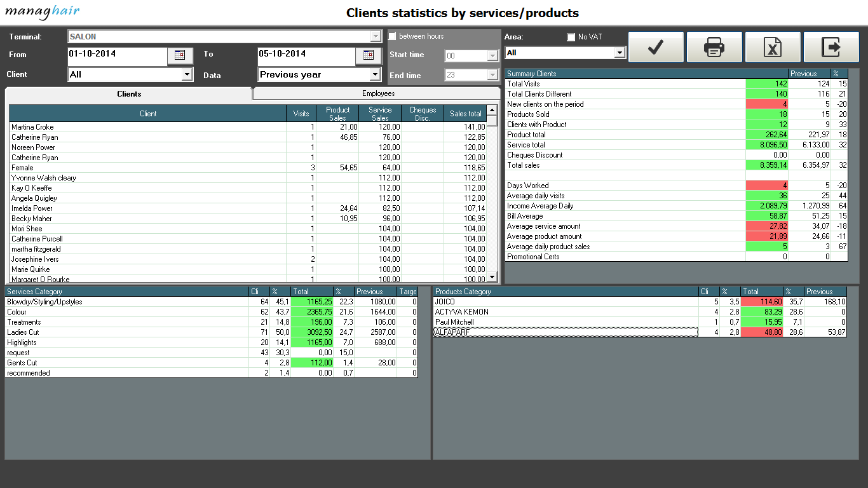Screen dimensions: 868x488
Task: Click the checkmark confirm button
Action: [656, 47]
